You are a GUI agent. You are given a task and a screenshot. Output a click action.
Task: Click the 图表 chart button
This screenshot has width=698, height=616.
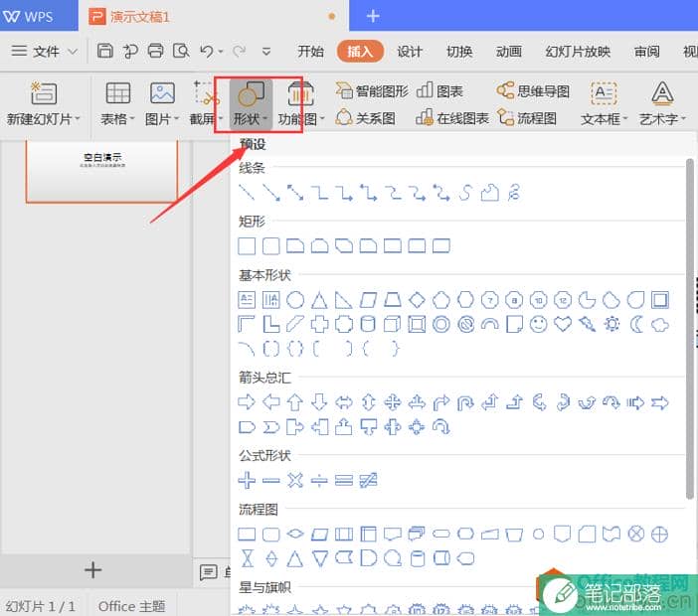click(x=439, y=91)
